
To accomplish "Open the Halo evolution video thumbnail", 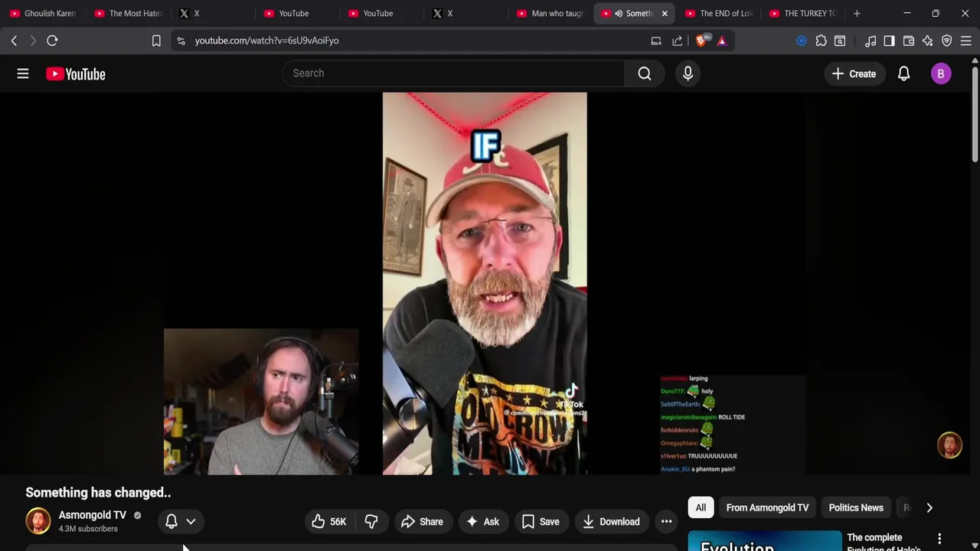I will click(x=764, y=541).
